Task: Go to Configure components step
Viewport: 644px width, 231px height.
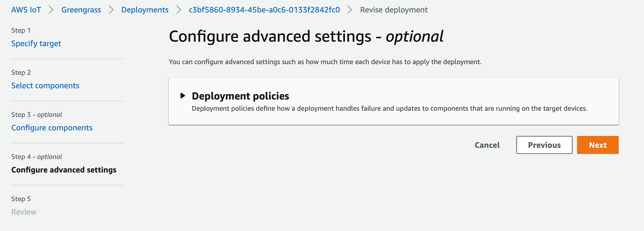Action: click(x=52, y=128)
